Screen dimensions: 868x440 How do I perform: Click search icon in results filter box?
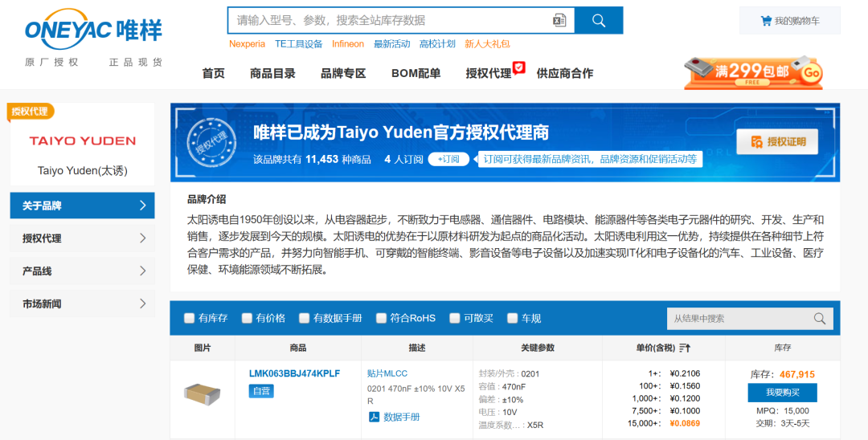(819, 319)
